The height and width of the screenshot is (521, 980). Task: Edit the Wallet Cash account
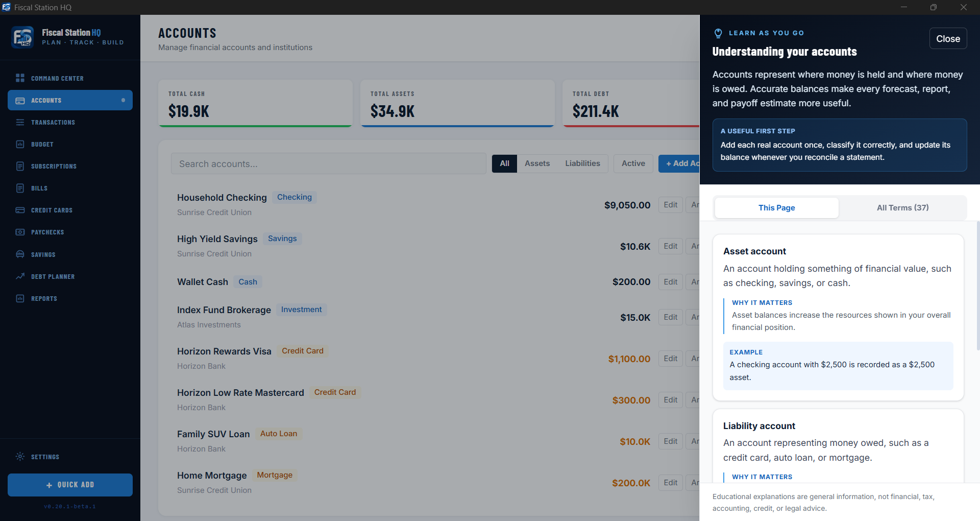670,282
